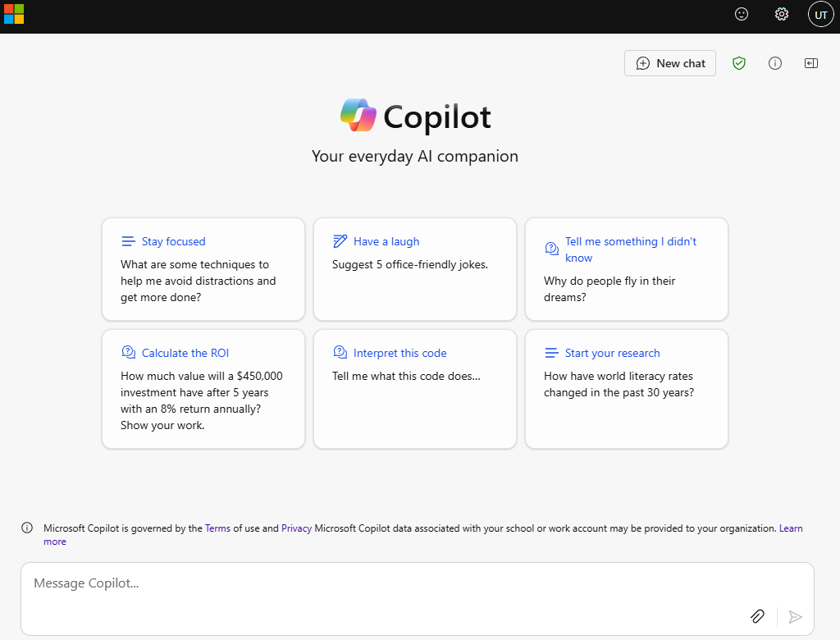This screenshot has height=640, width=840.
Task: Select the pencil icon on Have a laugh
Action: (340, 240)
